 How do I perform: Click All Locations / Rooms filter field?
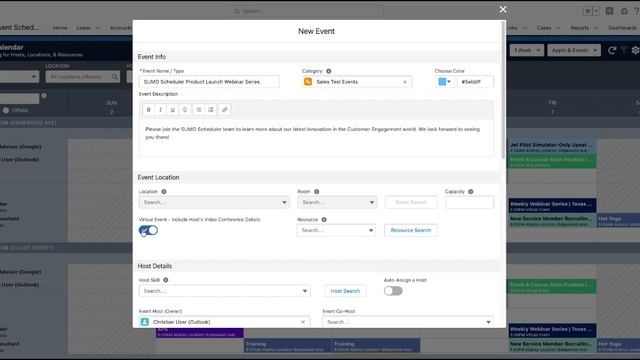tap(82, 77)
